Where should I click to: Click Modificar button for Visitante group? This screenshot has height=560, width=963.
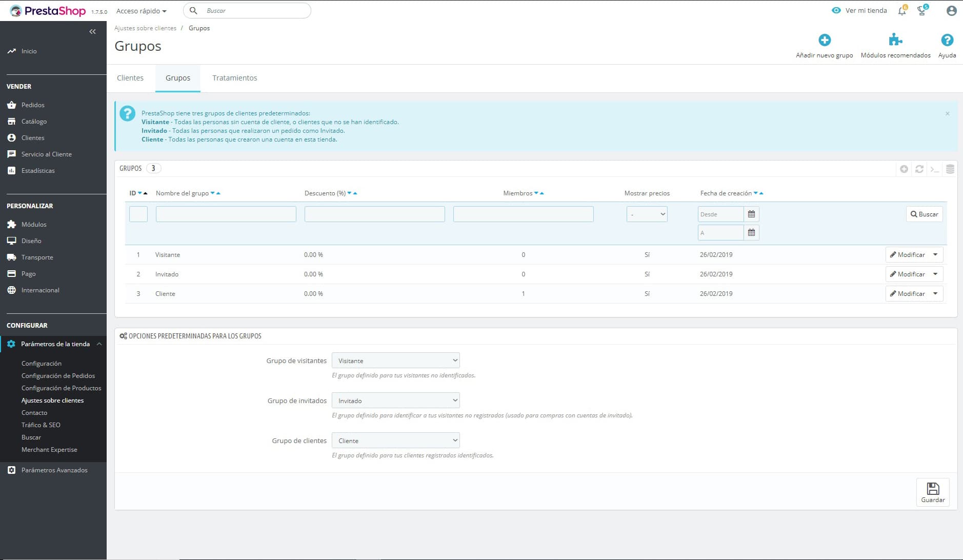[907, 255]
